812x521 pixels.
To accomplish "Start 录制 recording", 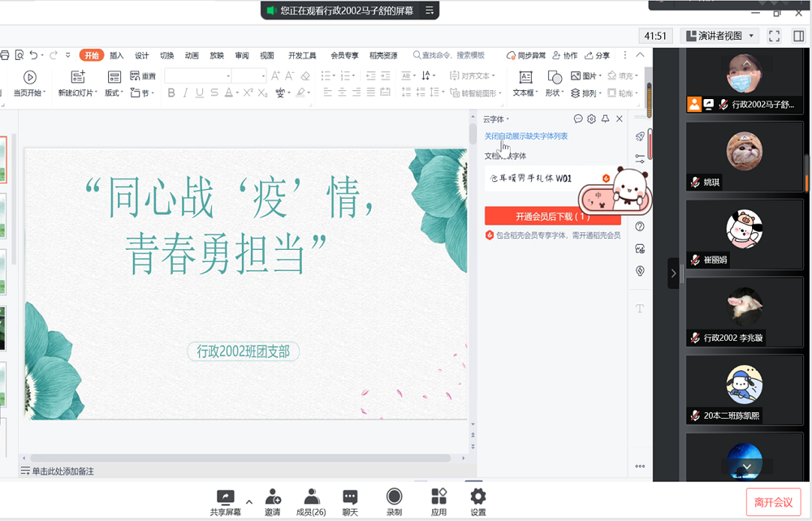I will click(394, 497).
